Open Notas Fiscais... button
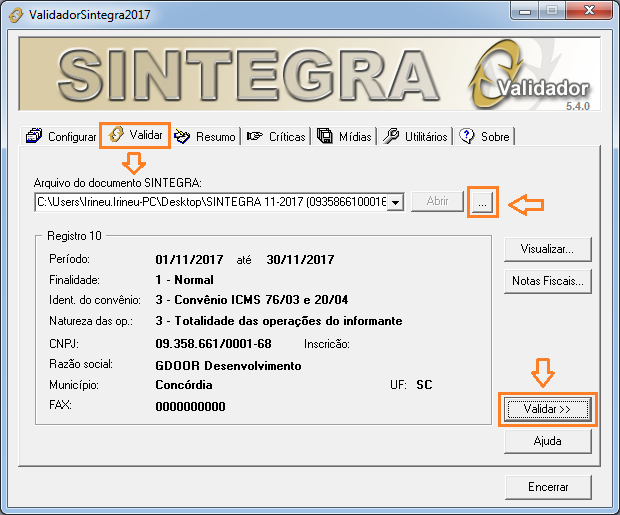This screenshot has height=515, width=620. pos(548,281)
